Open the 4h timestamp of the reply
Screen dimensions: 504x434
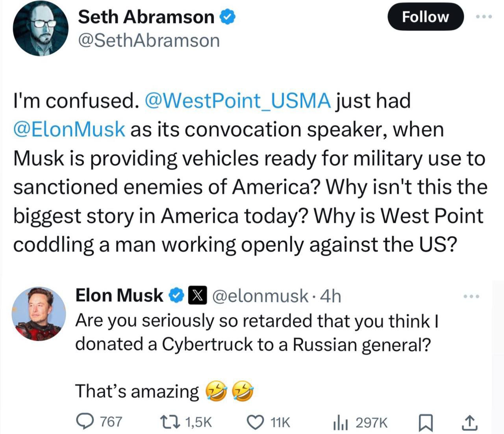pyautogui.click(x=331, y=296)
